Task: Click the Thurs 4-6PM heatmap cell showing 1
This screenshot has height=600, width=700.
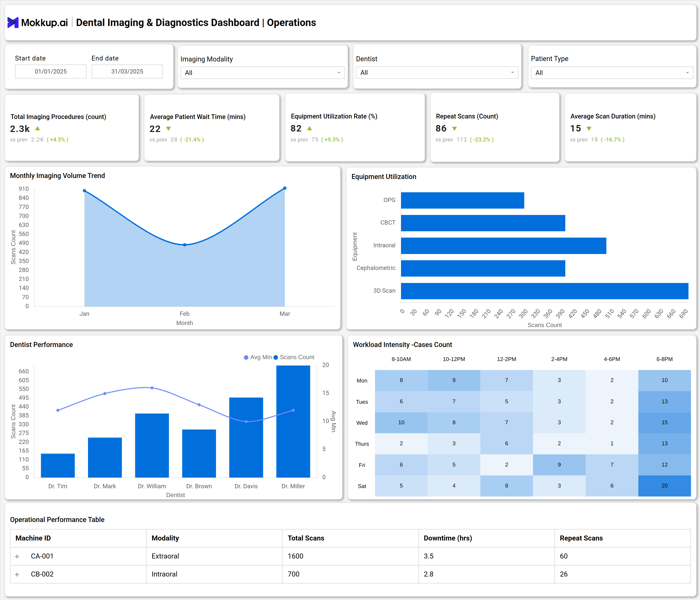Action: pyautogui.click(x=612, y=443)
